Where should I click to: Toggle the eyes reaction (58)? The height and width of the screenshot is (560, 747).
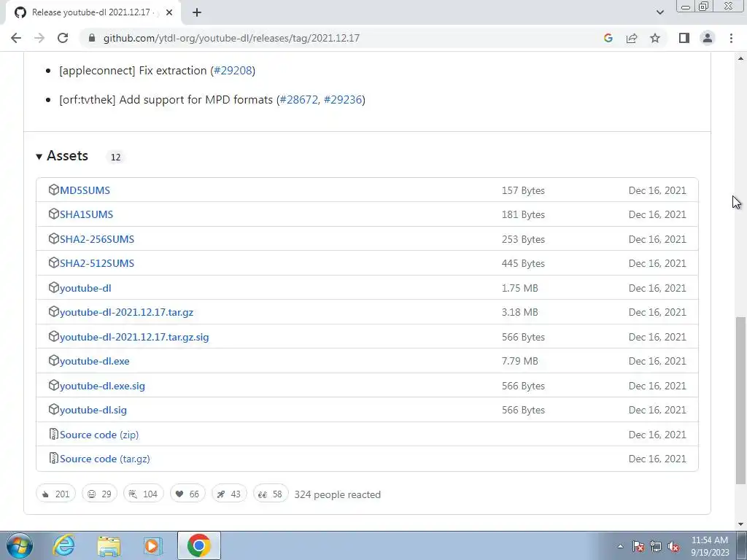coord(271,494)
